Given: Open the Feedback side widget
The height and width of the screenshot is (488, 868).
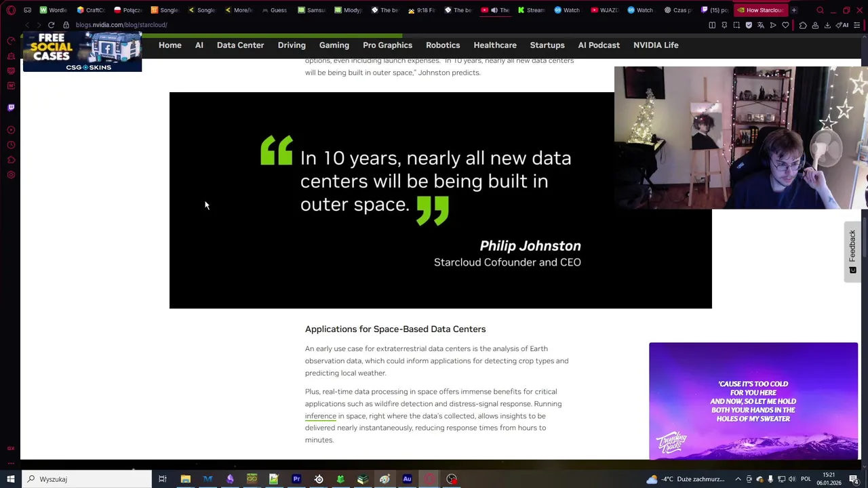Looking at the screenshot, I should 852,251.
